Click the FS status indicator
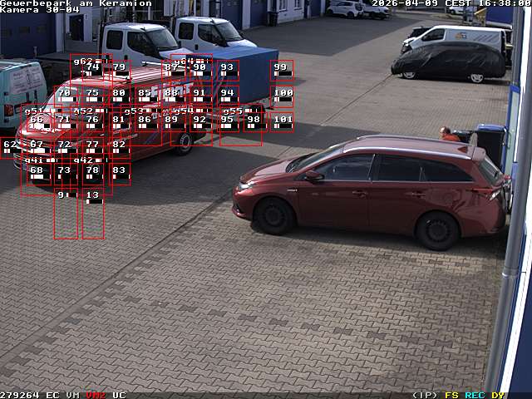This screenshot has height=399, width=532. point(451,395)
